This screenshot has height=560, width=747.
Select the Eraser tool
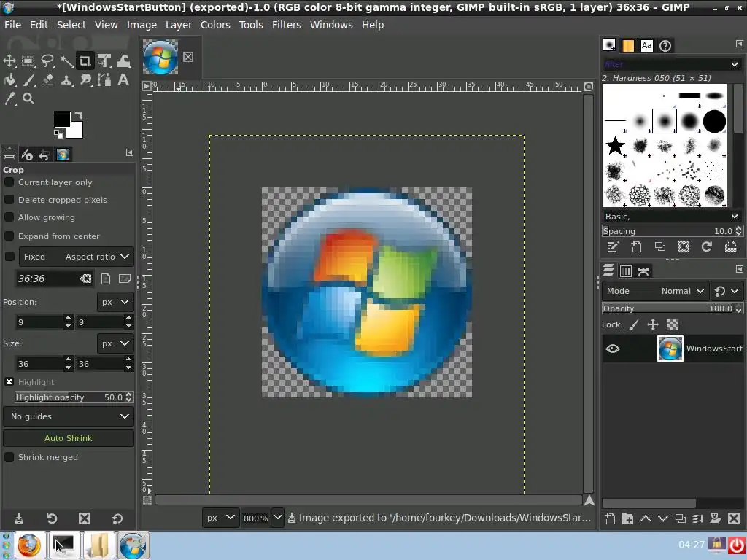[47, 79]
